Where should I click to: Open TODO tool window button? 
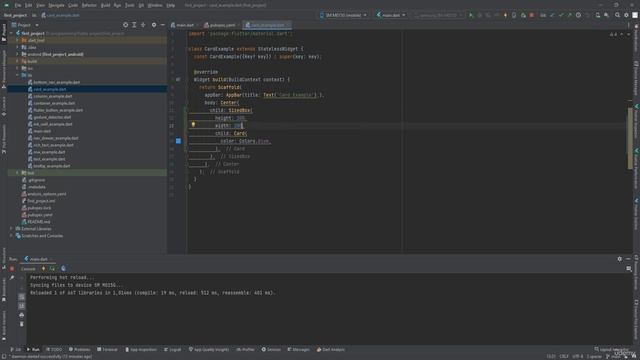pos(54,350)
